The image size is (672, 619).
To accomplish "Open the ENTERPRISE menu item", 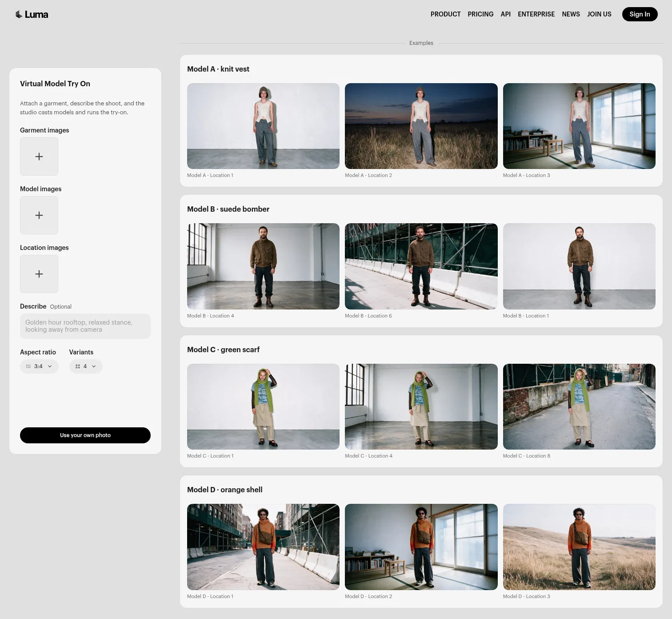I will (536, 14).
